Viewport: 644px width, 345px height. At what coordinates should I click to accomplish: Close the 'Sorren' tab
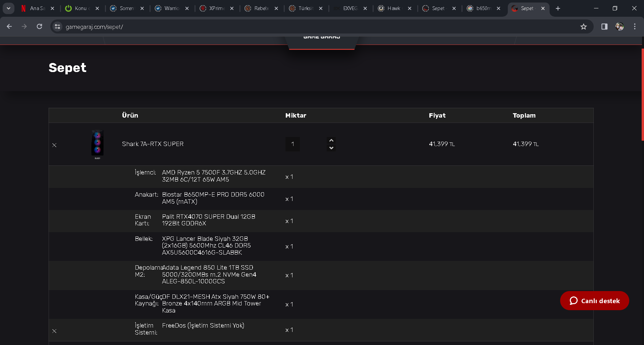click(142, 8)
